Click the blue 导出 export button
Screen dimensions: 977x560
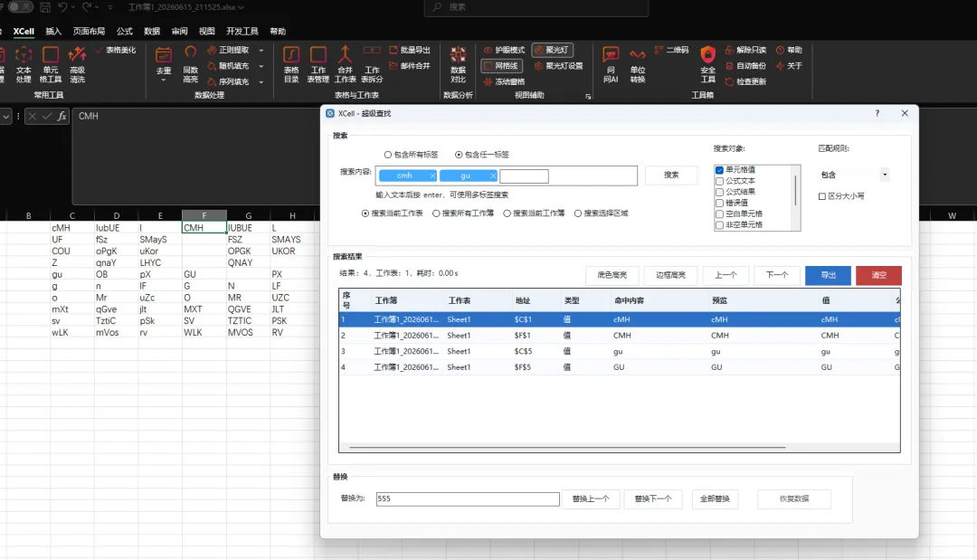828,275
